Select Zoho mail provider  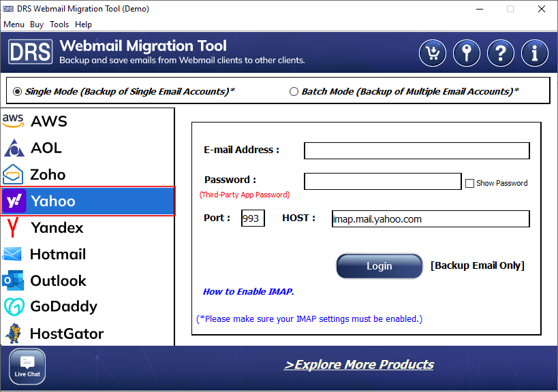48,174
